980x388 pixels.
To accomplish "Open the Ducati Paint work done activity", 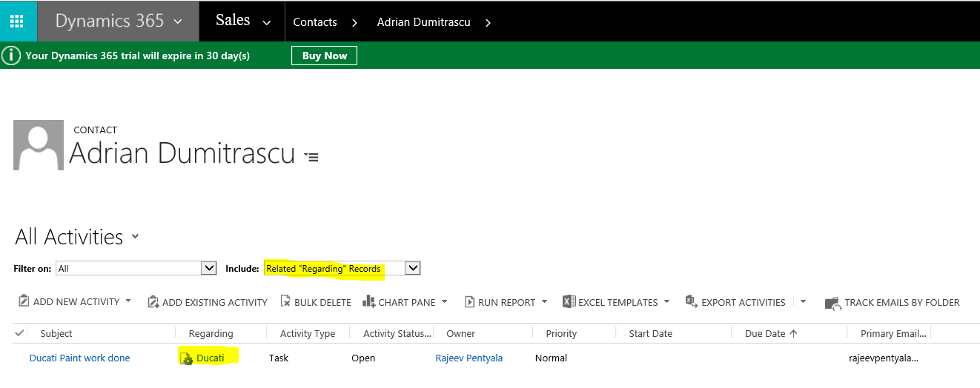I will click(x=79, y=358).
